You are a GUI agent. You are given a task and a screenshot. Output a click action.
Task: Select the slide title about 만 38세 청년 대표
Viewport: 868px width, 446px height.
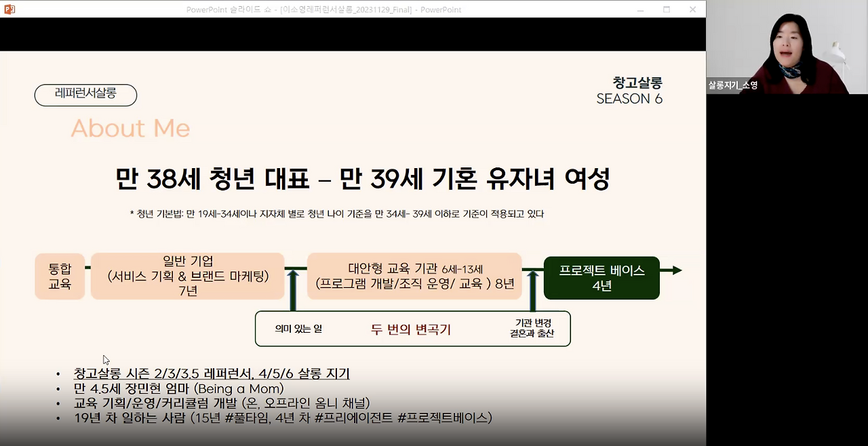point(362,178)
